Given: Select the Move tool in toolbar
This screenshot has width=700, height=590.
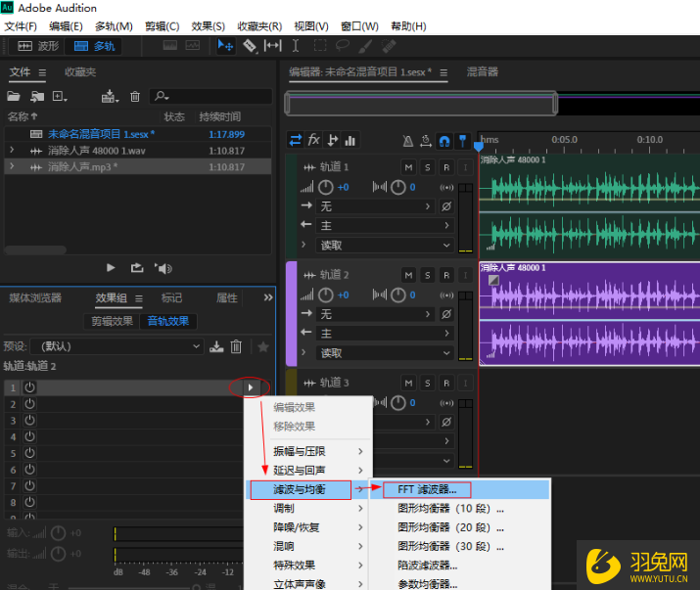Looking at the screenshot, I should 225,46.
